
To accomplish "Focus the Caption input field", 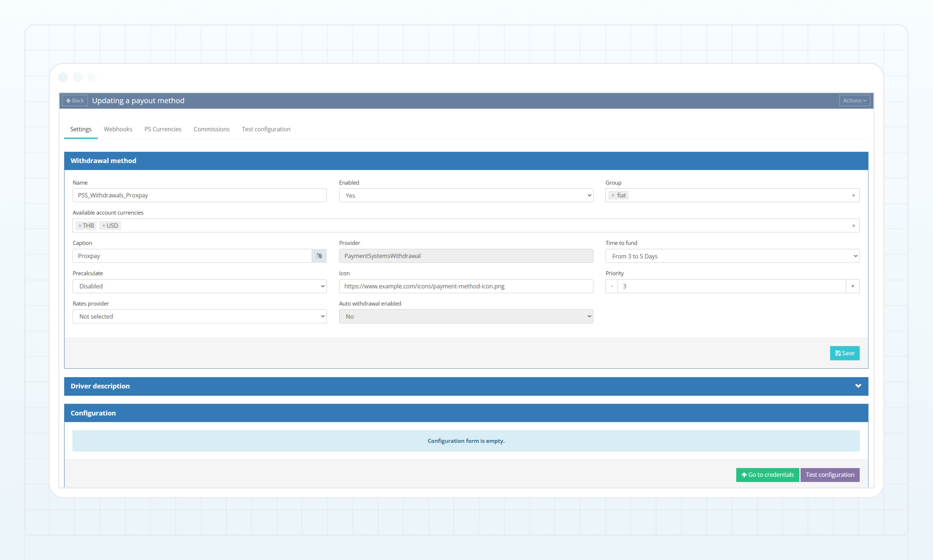I will click(x=192, y=256).
